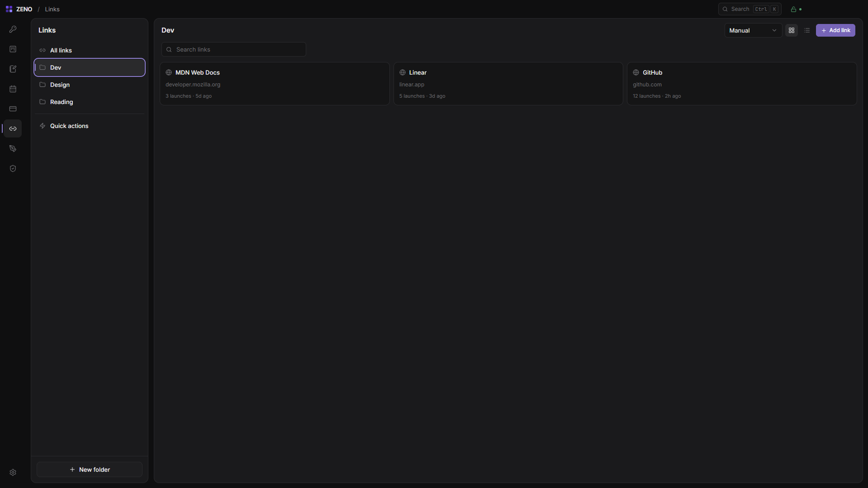This screenshot has height=488, width=868.
Task: Click the globe icon on MDN Web Docs card
Action: point(169,72)
